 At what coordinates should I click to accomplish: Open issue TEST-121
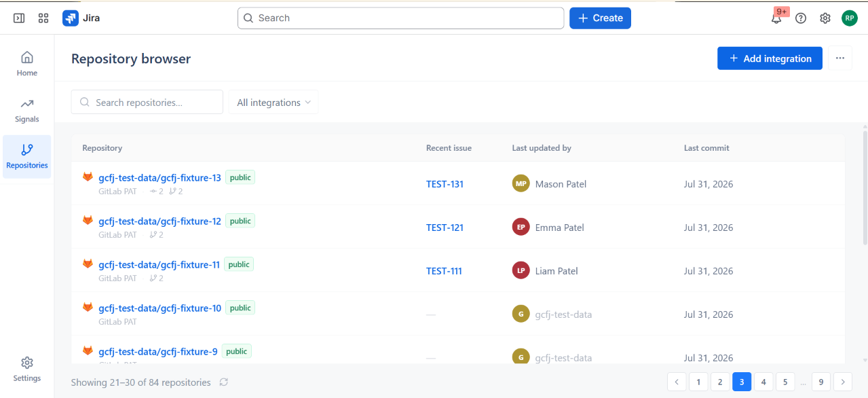[x=445, y=228]
